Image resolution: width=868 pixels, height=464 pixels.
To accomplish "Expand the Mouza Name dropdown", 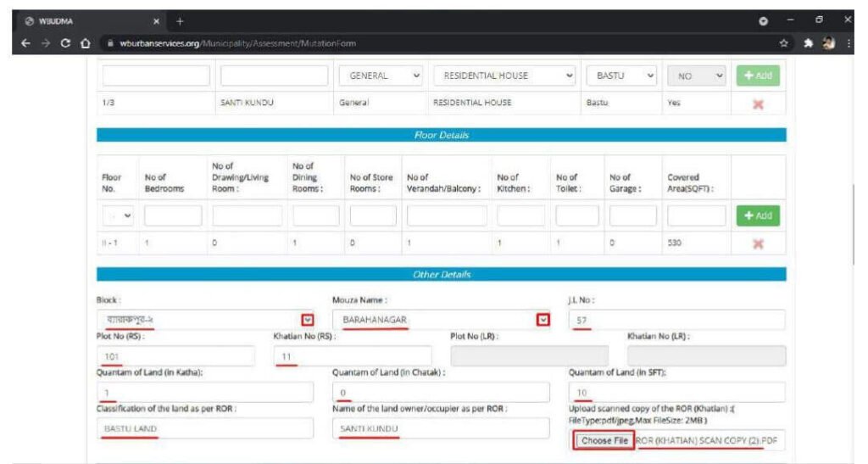I will tap(543, 320).
